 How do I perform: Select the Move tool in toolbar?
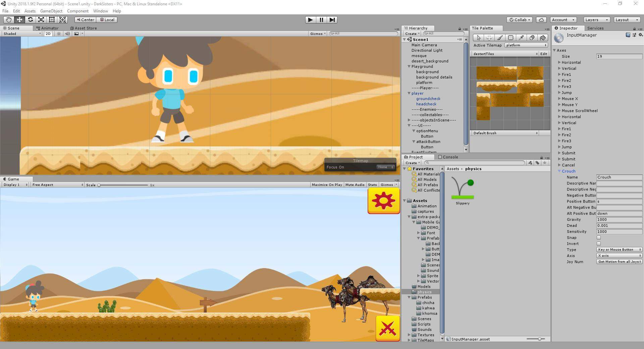coord(19,20)
